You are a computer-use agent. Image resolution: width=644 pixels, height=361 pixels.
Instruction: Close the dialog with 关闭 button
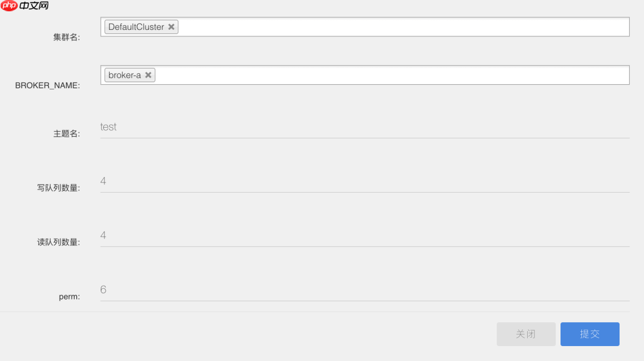526,334
